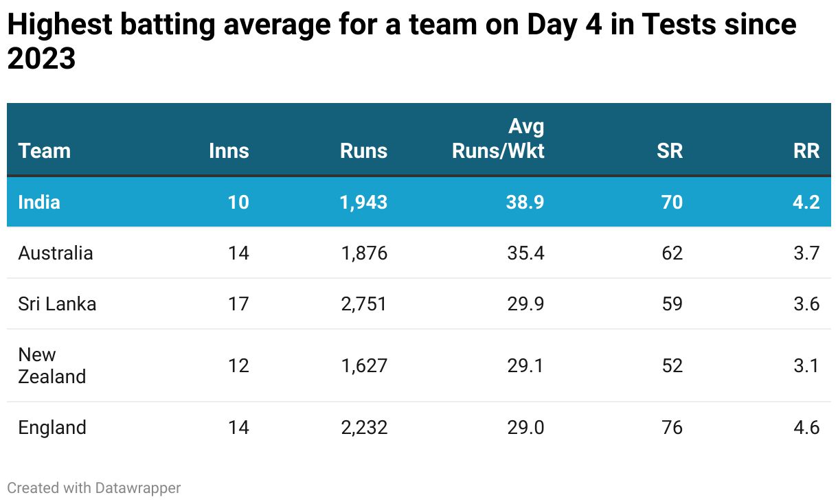Screen dimensions: 838x504
Task: Open the Created with Datawrapper link
Action: (x=94, y=488)
